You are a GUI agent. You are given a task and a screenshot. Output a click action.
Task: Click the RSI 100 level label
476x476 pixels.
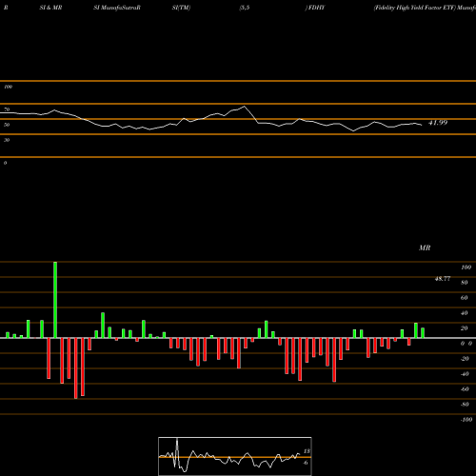pyautogui.click(x=8, y=87)
